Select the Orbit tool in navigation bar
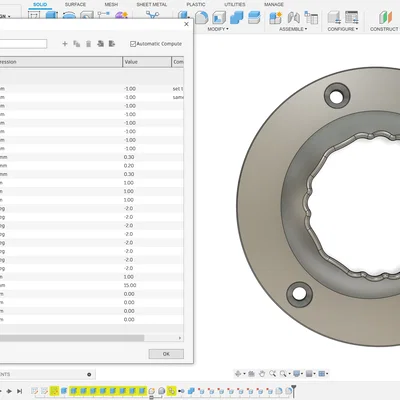This screenshot has height=400, width=400. pyautogui.click(x=238, y=374)
